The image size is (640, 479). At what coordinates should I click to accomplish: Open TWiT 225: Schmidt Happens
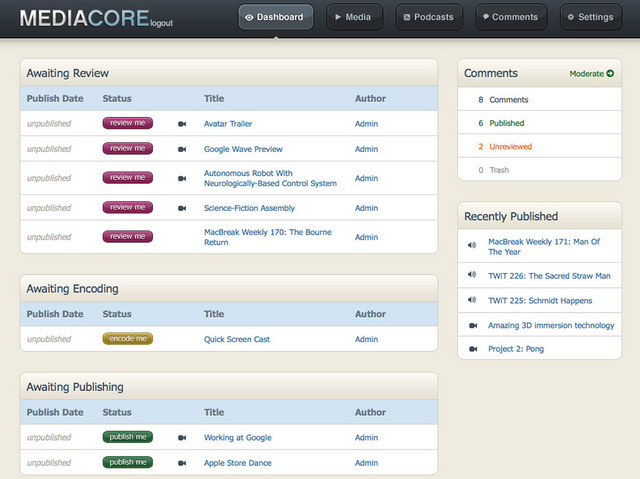tap(540, 301)
